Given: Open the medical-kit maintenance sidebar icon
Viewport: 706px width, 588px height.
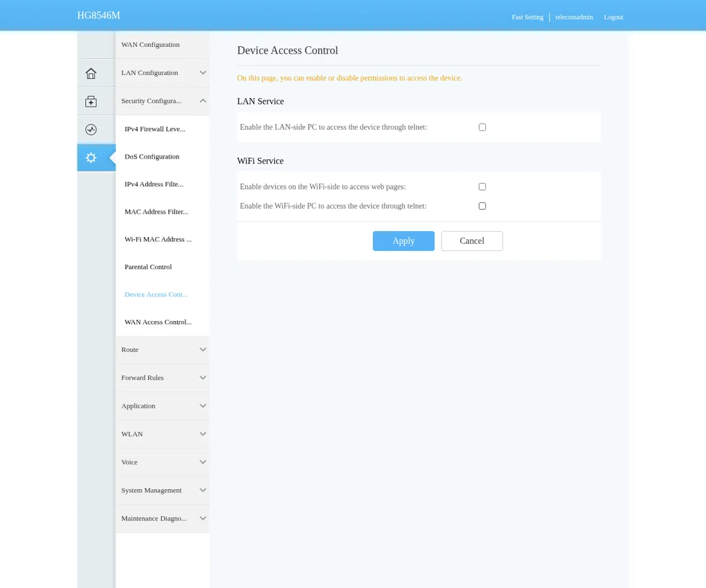Looking at the screenshot, I should (91, 101).
